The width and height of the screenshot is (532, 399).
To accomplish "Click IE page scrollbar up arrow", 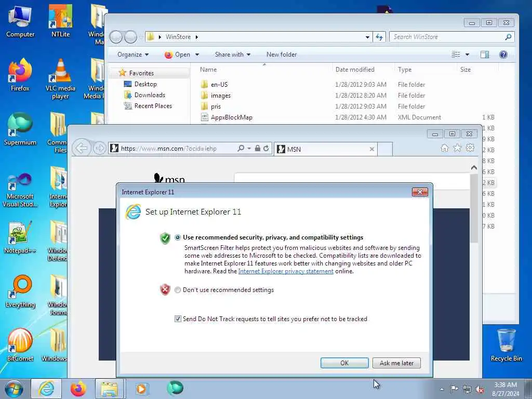I will tap(474, 168).
